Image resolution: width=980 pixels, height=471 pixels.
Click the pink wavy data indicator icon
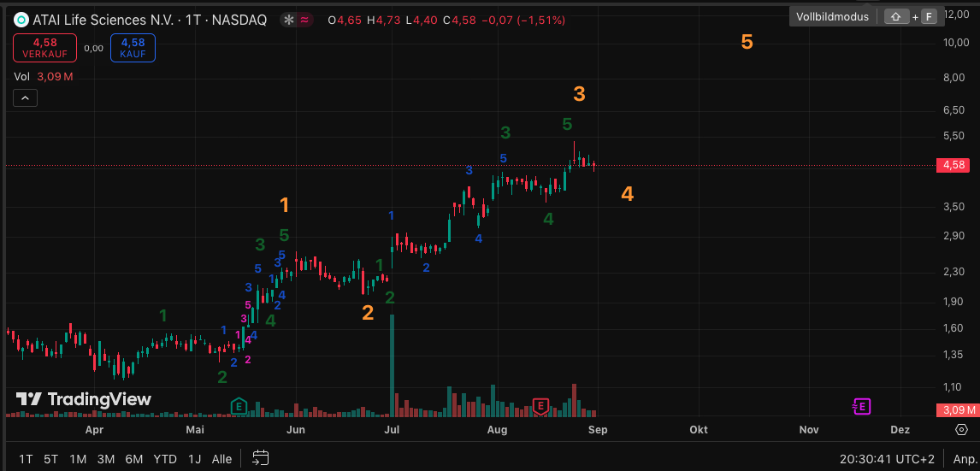click(304, 20)
